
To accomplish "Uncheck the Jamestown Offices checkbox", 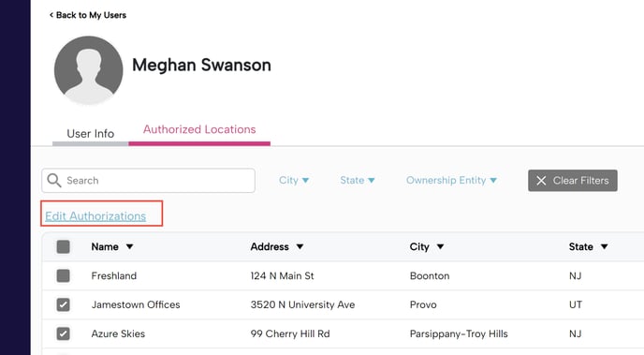I will (64, 304).
